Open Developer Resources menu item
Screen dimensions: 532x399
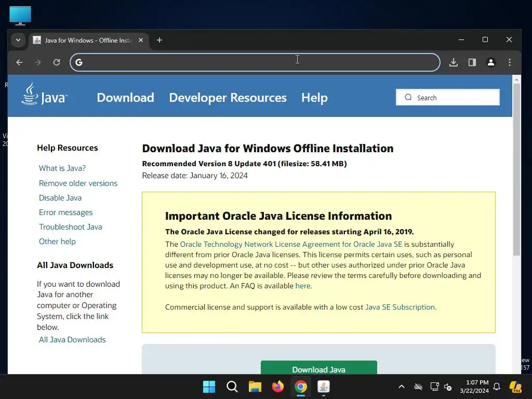[x=228, y=98]
